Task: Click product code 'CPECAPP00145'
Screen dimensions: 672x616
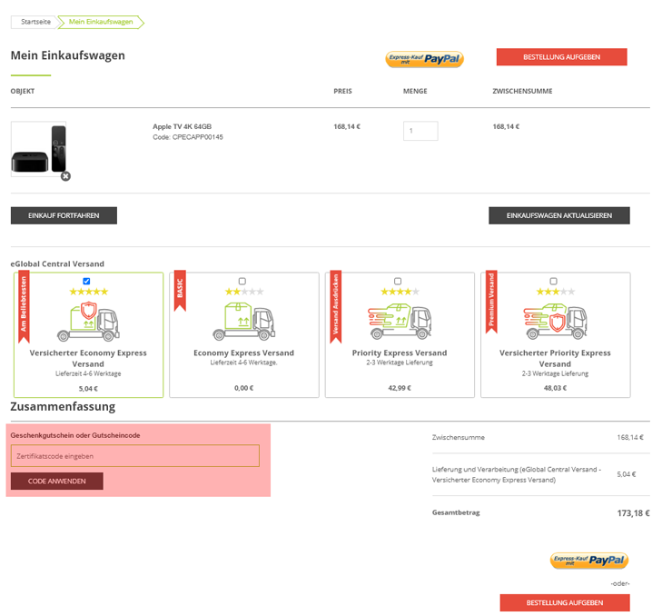Action: point(198,137)
